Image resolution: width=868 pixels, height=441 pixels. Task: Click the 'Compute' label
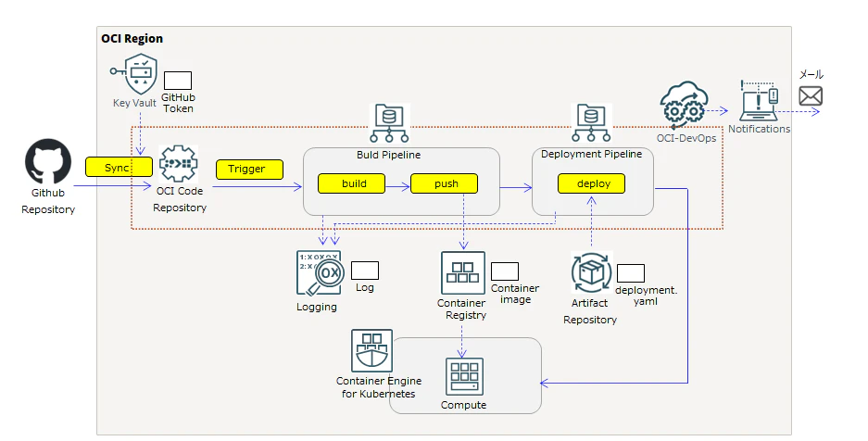coord(464,405)
